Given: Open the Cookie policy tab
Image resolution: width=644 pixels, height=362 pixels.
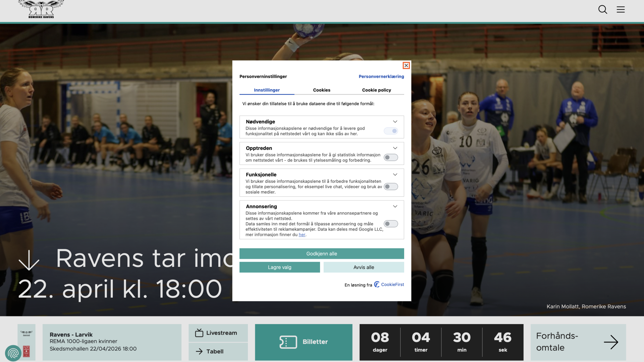Looking at the screenshot, I should coord(376,90).
